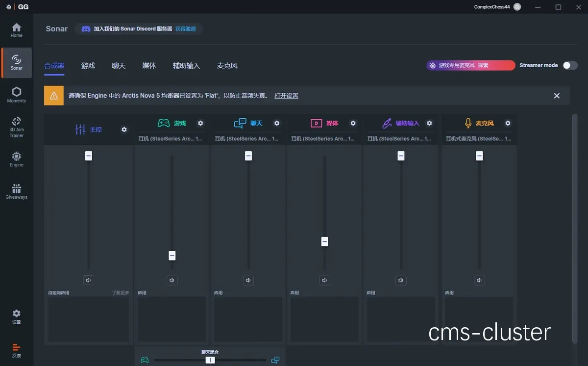Image resolution: width=588 pixels, height=366 pixels.
Task: Mute the 媒体 channel
Action: pos(325,280)
